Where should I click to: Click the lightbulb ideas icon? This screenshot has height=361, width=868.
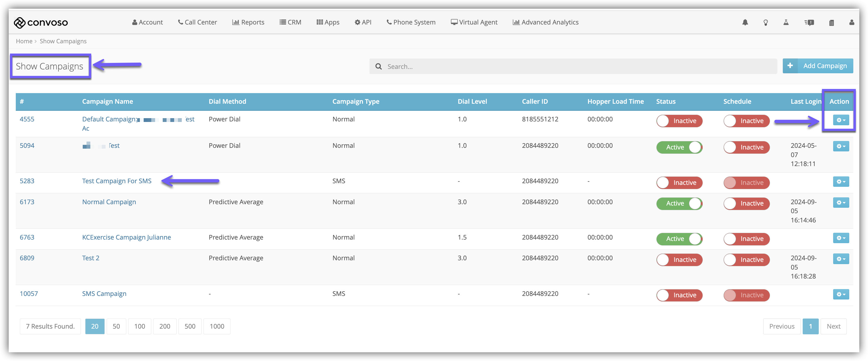tap(766, 22)
